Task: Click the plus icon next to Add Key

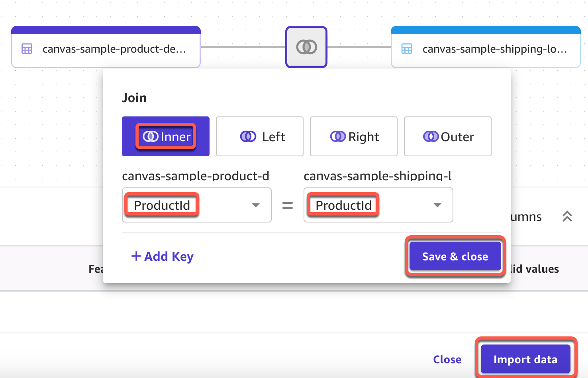Action: click(x=136, y=256)
